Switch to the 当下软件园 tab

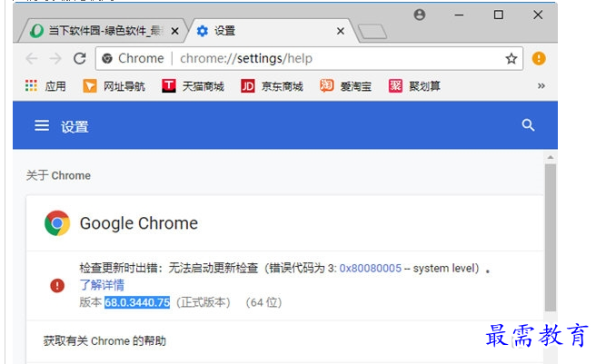point(102,31)
